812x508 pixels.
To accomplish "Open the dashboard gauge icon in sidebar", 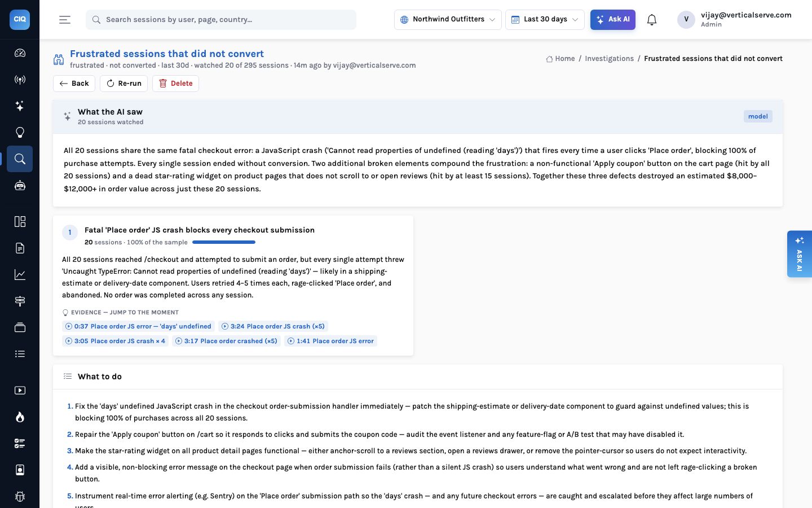I will tap(20, 53).
